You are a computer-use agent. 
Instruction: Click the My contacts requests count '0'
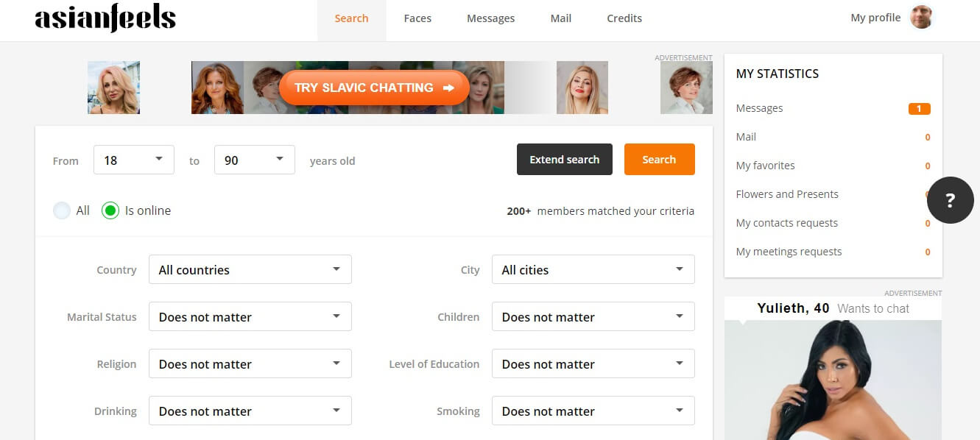(x=927, y=224)
